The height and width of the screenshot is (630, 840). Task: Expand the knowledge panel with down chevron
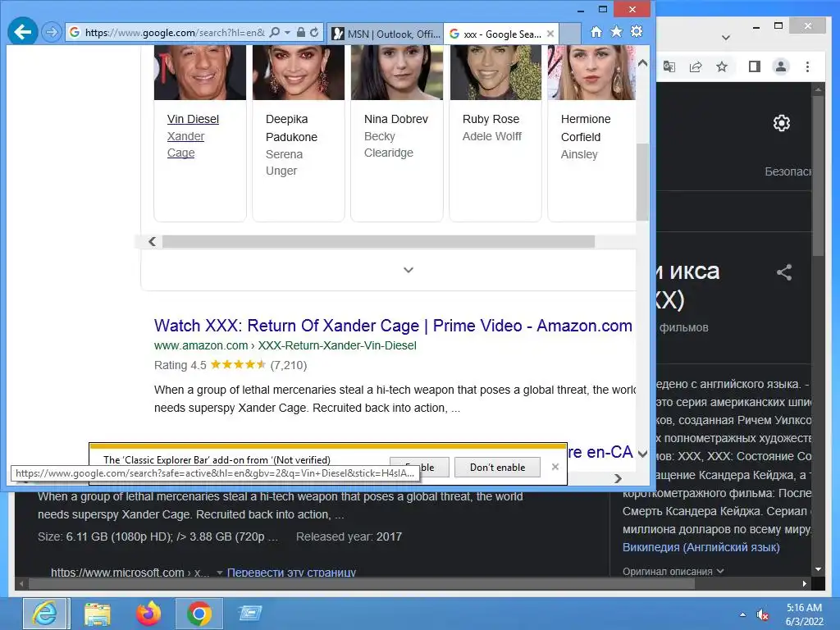409,269
